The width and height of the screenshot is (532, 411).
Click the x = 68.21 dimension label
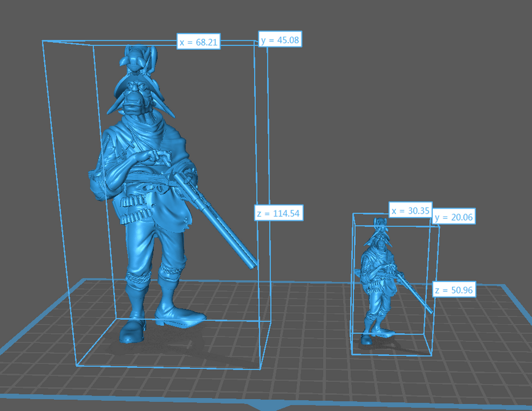tap(199, 42)
